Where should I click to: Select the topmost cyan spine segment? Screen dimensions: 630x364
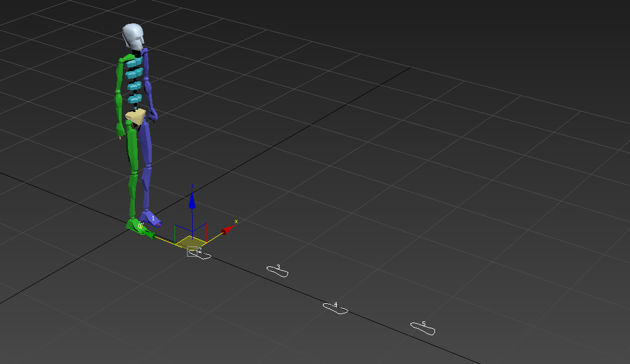pos(134,61)
